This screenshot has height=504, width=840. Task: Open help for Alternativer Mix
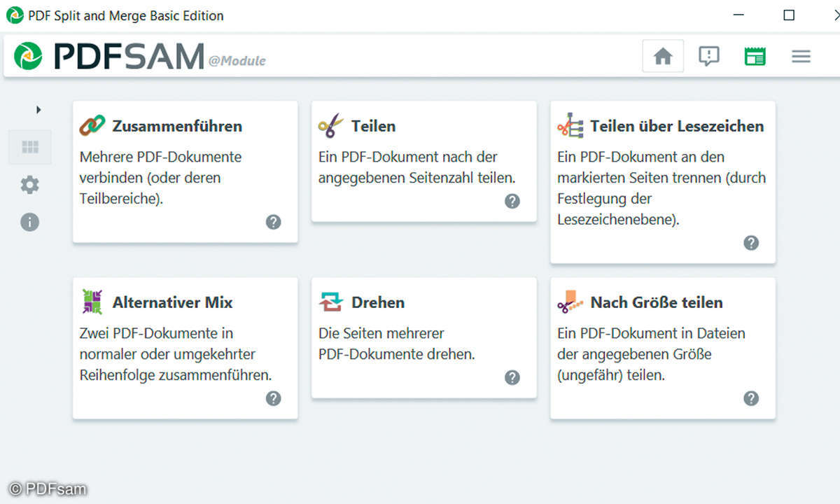coord(274,398)
